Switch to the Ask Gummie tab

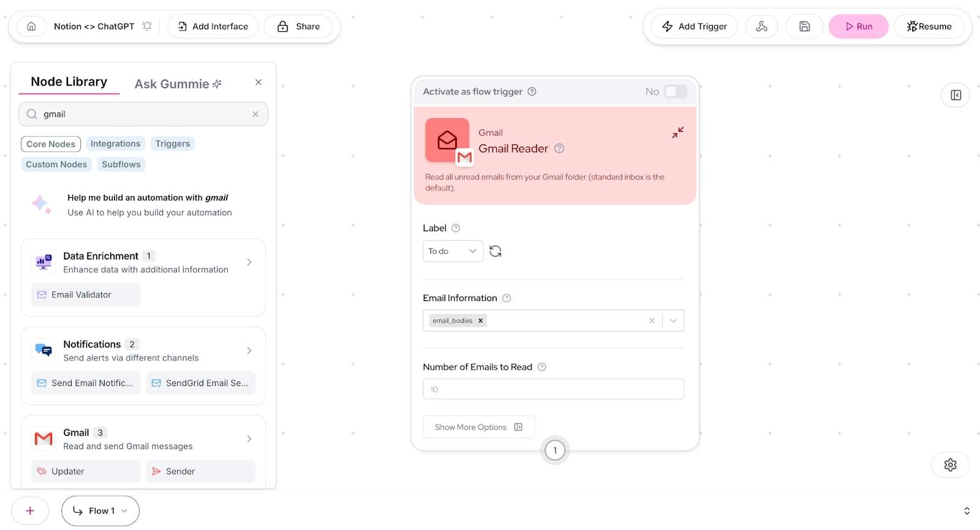click(x=178, y=84)
